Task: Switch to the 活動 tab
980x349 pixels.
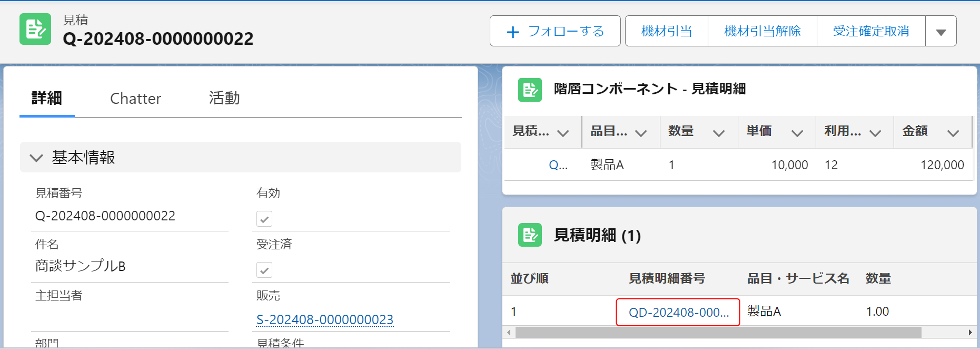Action: click(x=224, y=99)
